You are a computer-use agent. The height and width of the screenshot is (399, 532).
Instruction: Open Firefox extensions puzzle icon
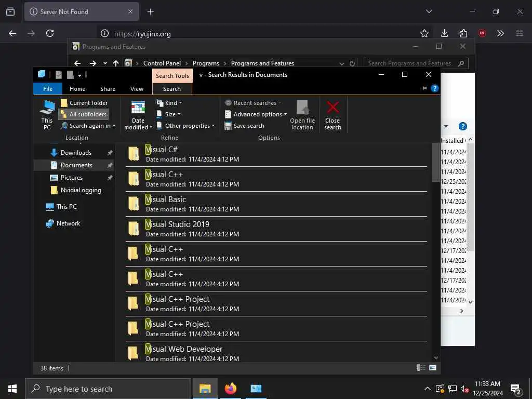tap(463, 33)
